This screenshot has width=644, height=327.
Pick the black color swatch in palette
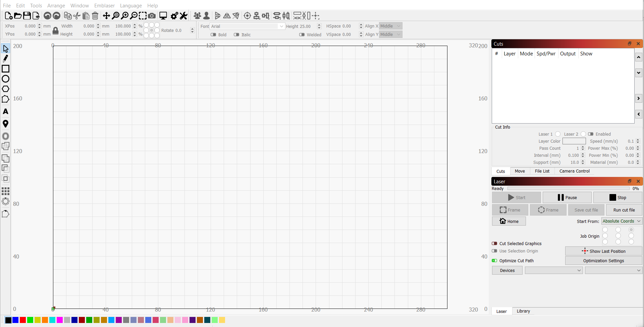point(8,320)
